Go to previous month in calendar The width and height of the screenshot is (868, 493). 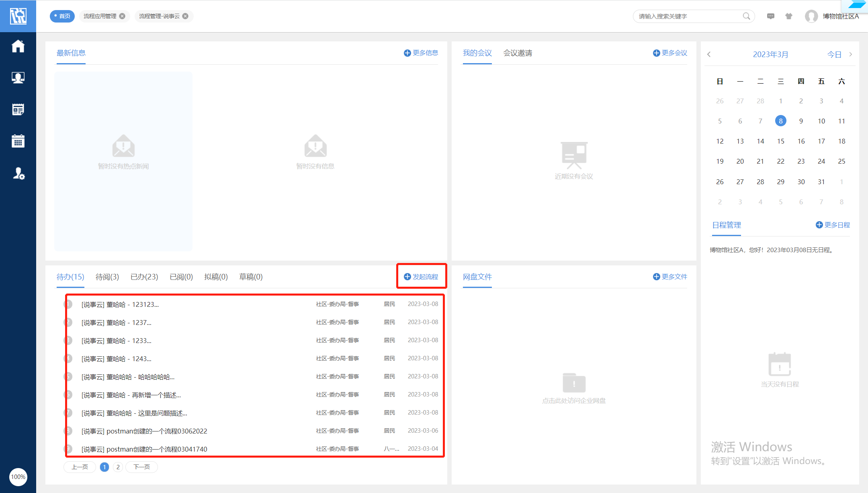coord(709,54)
